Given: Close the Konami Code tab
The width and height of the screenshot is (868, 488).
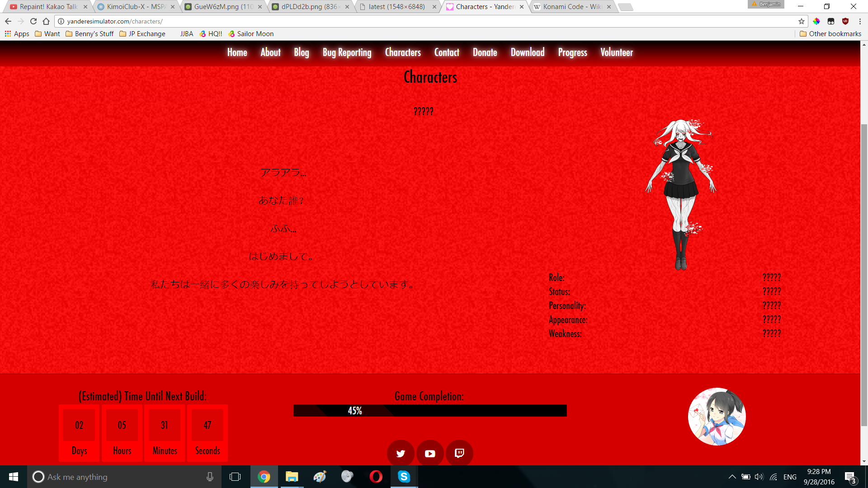Looking at the screenshot, I should [x=609, y=7].
